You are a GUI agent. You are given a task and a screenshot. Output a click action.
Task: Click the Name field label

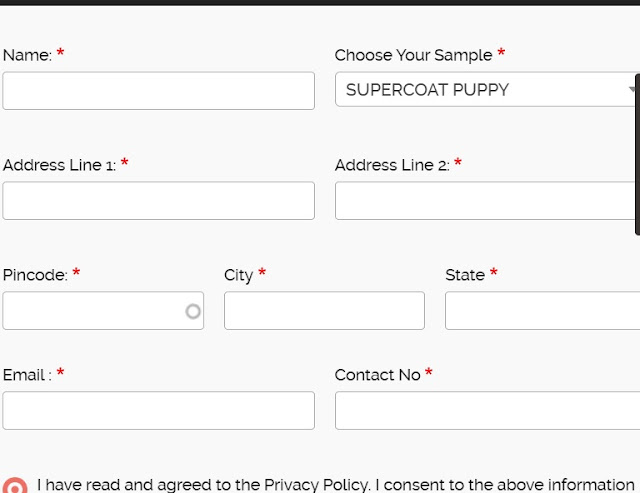pyautogui.click(x=27, y=55)
